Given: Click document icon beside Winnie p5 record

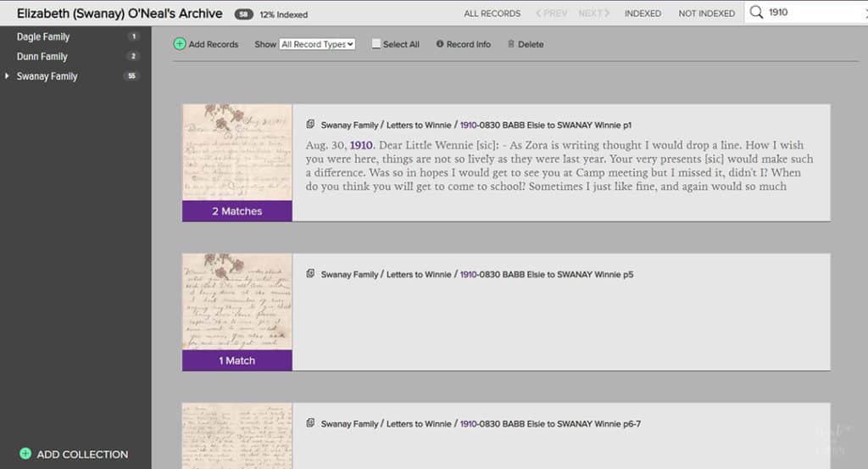Looking at the screenshot, I should (x=310, y=274).
